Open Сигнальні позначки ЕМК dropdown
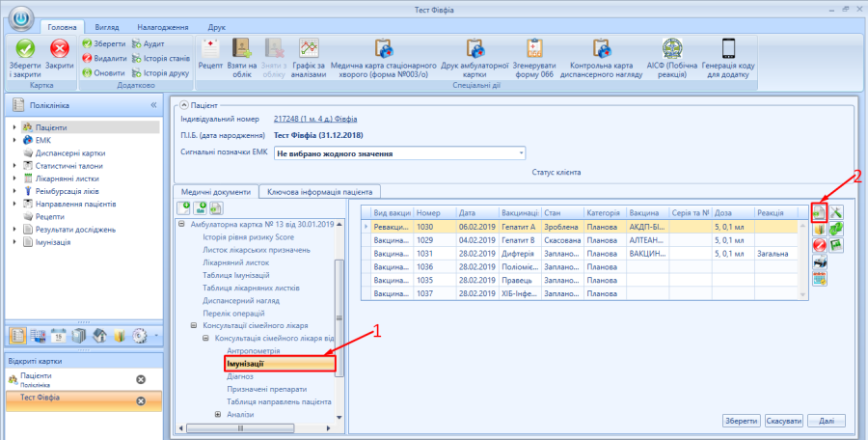The height and width of the screenshot is (440, 868). (x=522, y=153)
